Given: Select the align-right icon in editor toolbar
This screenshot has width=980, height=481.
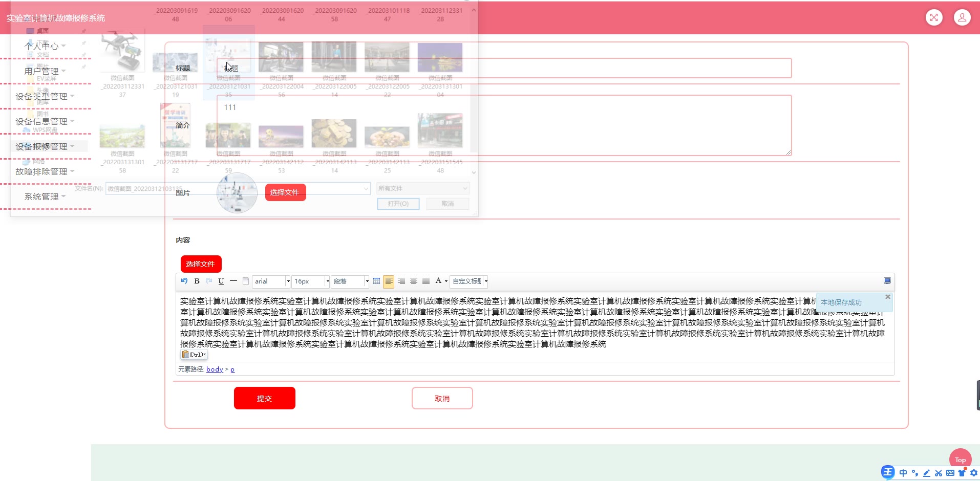Looking at the screenshot, I should pyautogui.click(x=401, y=281).
